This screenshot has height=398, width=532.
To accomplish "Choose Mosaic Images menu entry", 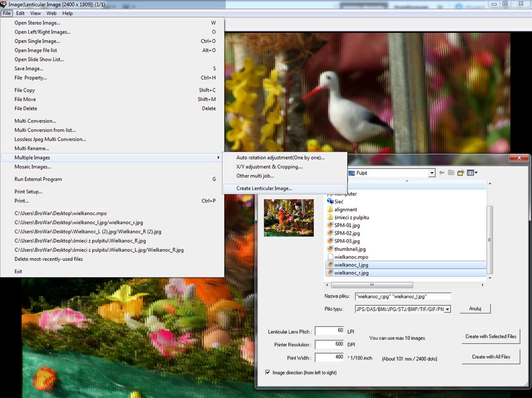I will click(112, 167).
